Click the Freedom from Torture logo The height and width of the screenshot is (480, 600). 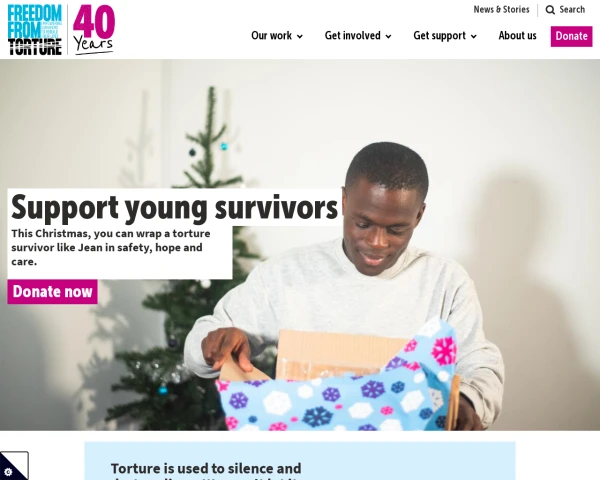tap(35, 30)
